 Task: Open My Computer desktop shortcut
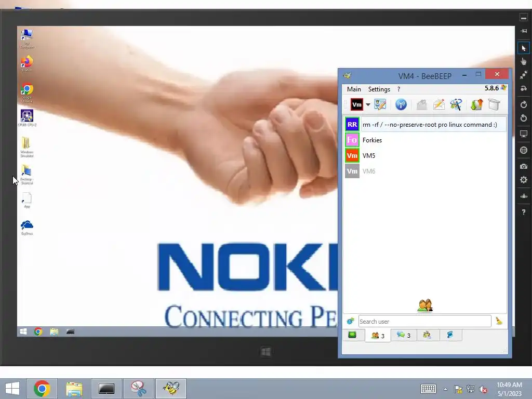27,38
